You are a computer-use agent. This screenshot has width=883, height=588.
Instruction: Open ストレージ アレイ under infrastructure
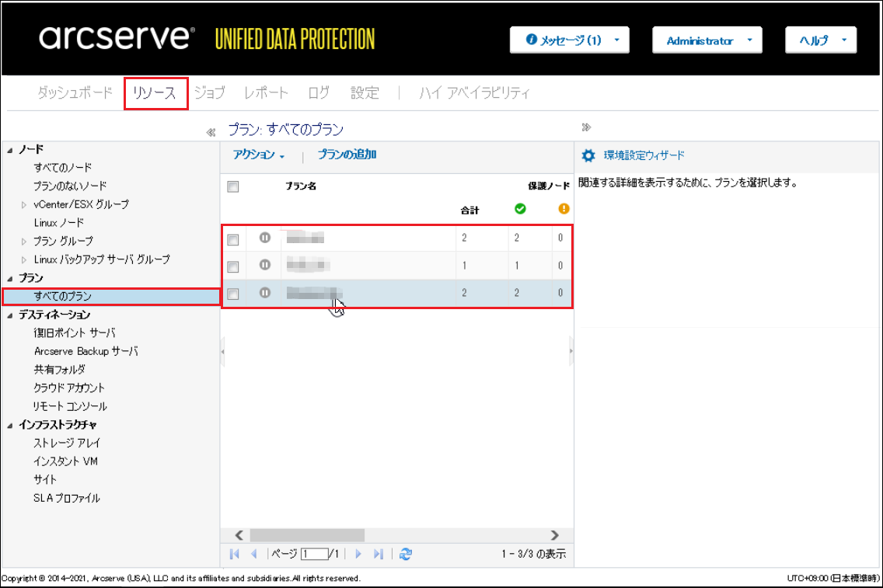pyautogui.click(x=67, y=444)
